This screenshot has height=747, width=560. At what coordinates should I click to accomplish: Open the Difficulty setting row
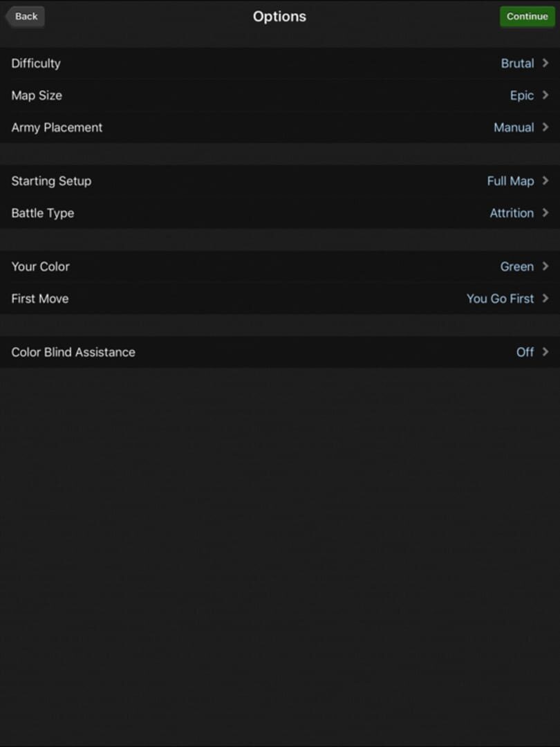coord(36,64)
